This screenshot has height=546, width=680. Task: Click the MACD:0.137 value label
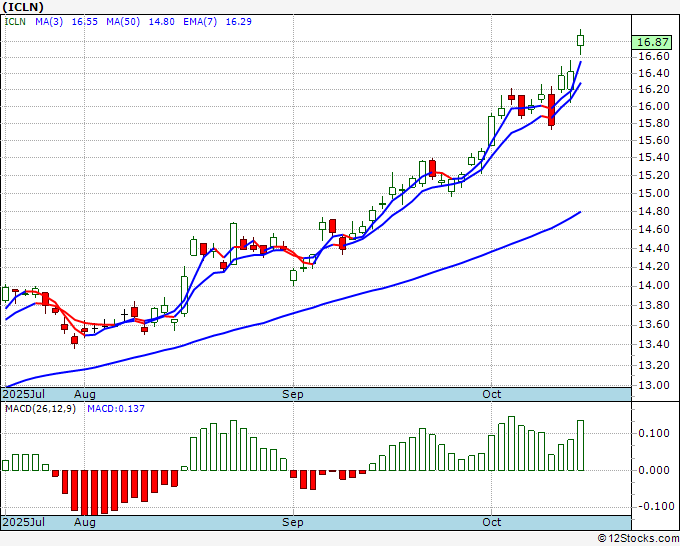click(116, 409)
